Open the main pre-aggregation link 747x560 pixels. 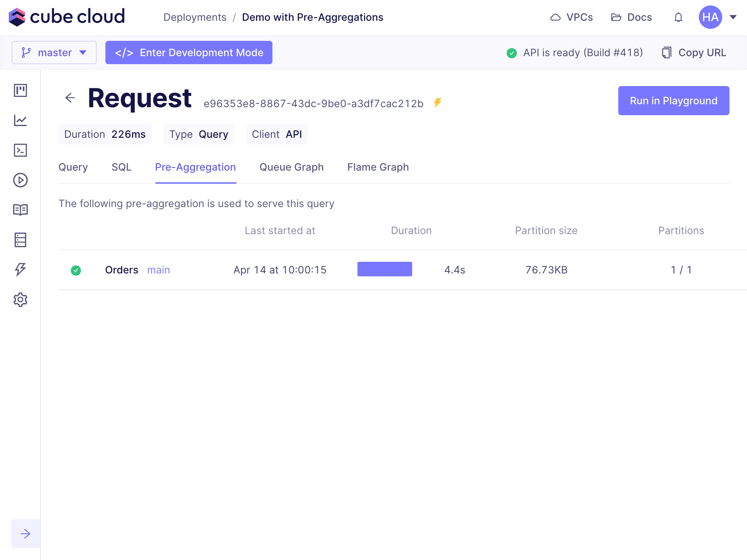point(158,270)
